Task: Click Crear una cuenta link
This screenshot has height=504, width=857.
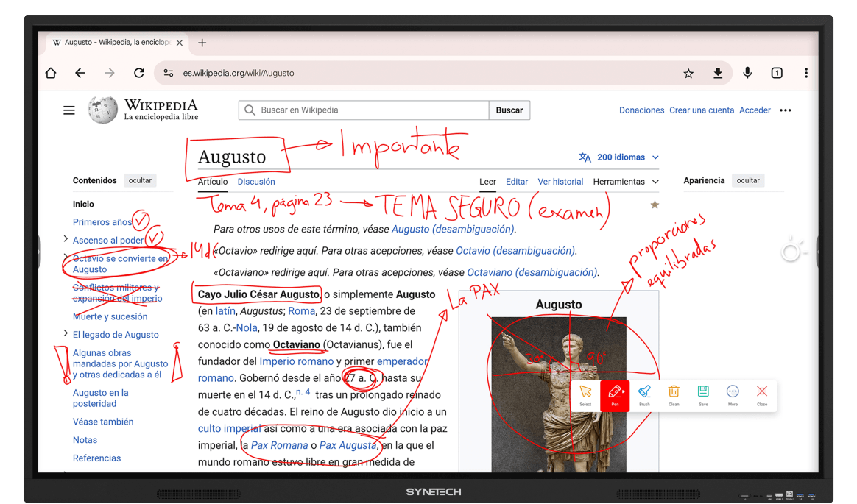Action: 702,110
